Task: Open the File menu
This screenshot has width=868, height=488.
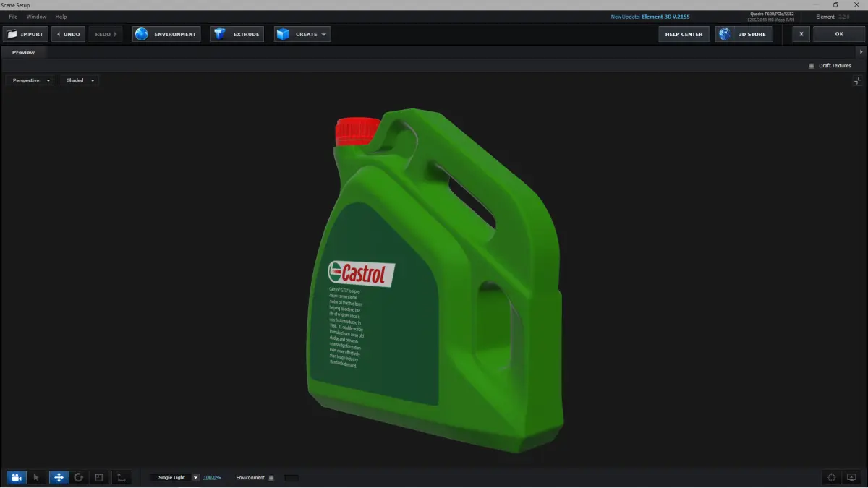Action: tap(13, 17)
